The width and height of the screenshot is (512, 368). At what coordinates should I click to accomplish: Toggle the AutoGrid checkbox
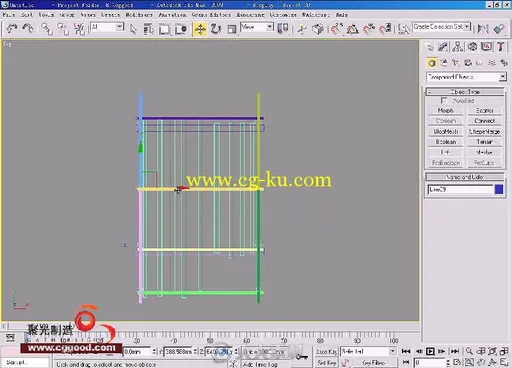(444, 100)
